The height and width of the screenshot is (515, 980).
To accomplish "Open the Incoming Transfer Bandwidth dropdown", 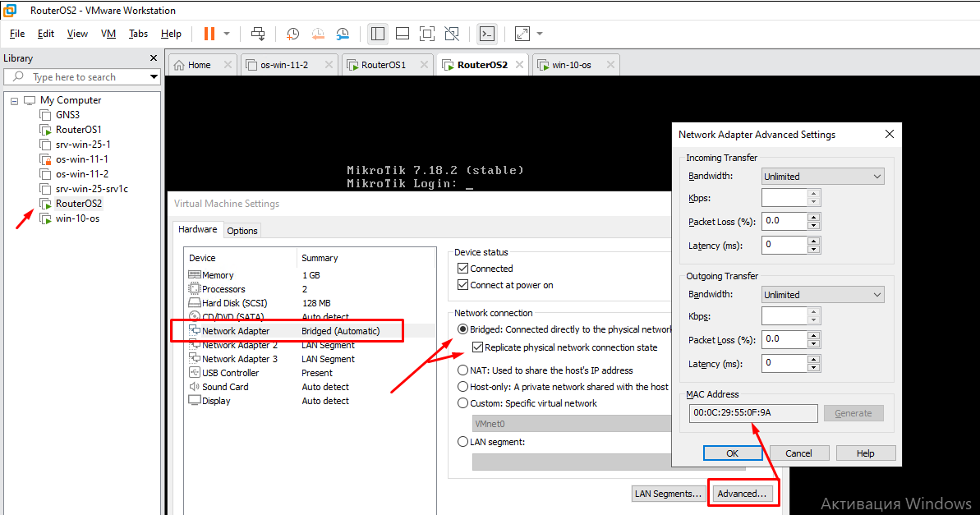I will [x=822, y=177].
